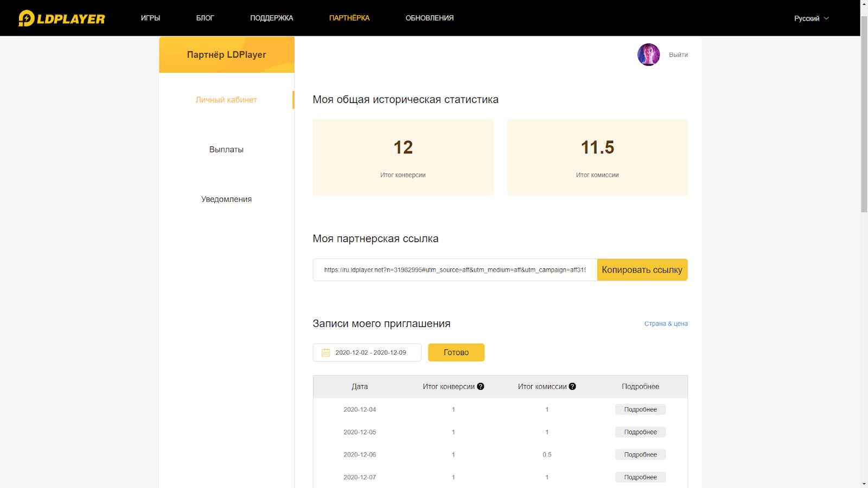868x488 pixels.
Task: Click help icon next to Итог комиссии header
Action: [572, 387]
